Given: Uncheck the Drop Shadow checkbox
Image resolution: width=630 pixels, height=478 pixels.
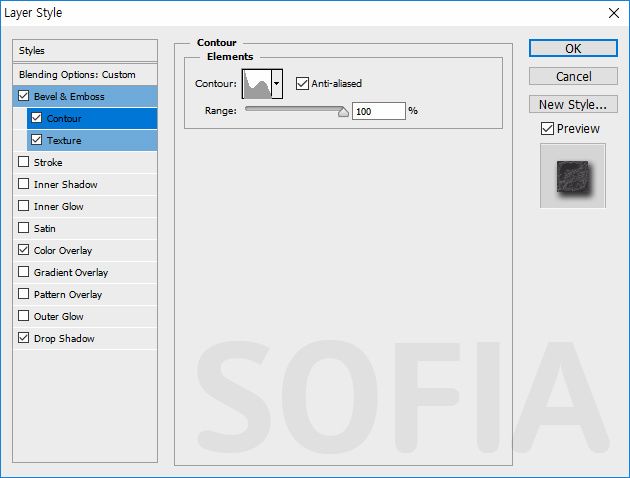Looking at the screenshot, I should point(24,337).
